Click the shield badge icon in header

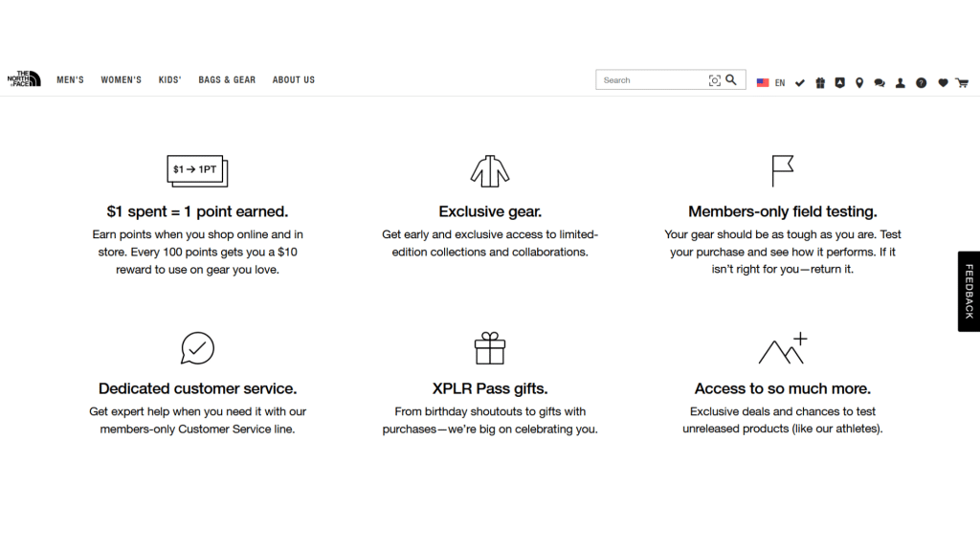pyautogui.click(x=839, y=82)
